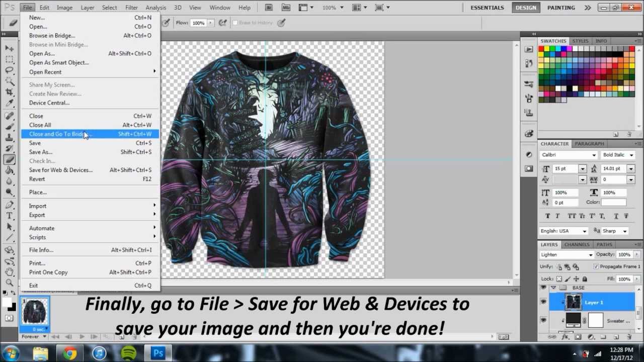Choose Save As from File menu
The height and width of the screenshot is (362, 644).
coord(41,152)
